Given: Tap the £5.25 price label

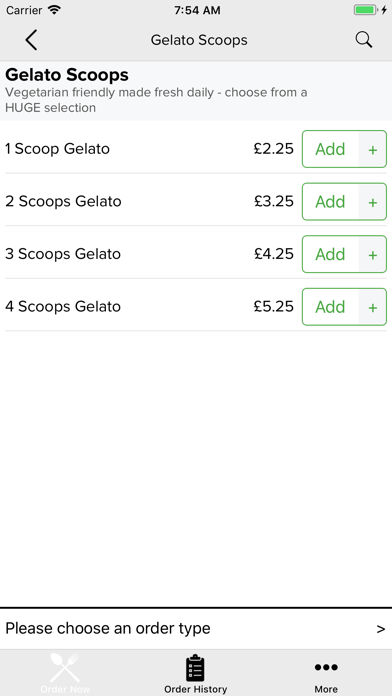Looking at the screenshot, I should [x=273, y=307].
